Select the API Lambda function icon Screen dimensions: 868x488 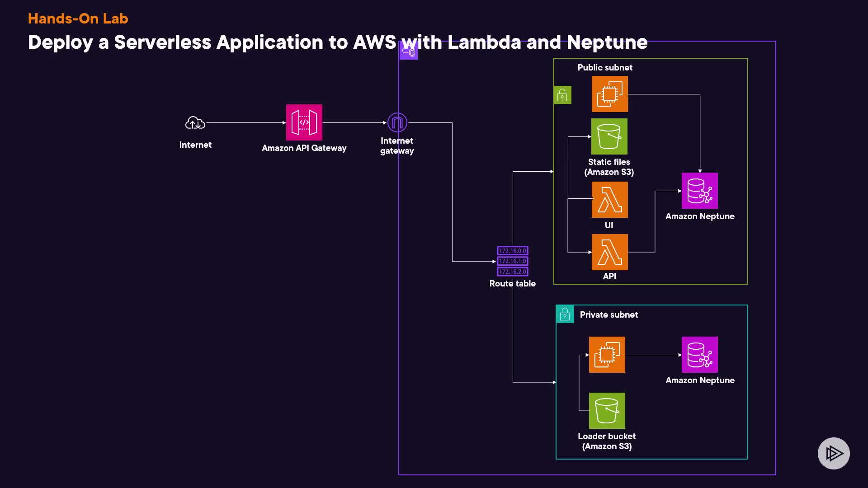coord(609,252)
